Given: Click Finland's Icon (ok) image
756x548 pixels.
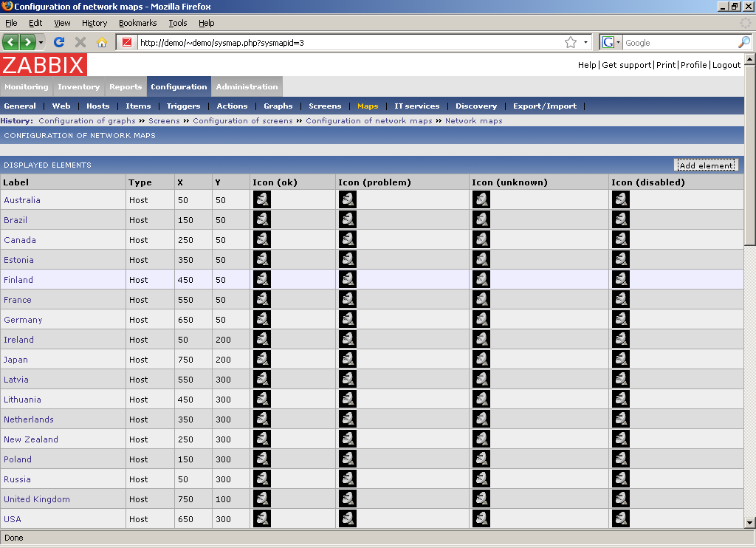Looking at the screenshot, I should tap(262, 279).
